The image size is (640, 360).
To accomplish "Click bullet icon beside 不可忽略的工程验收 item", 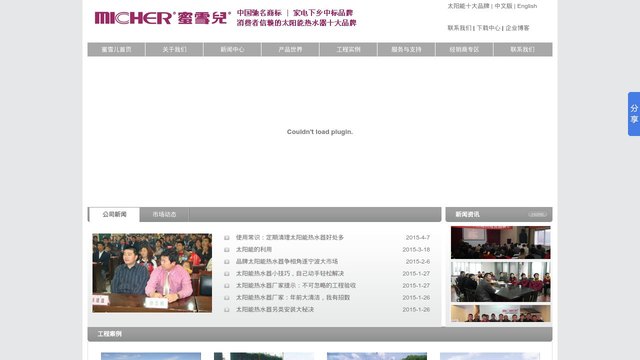I will [227, 286].
